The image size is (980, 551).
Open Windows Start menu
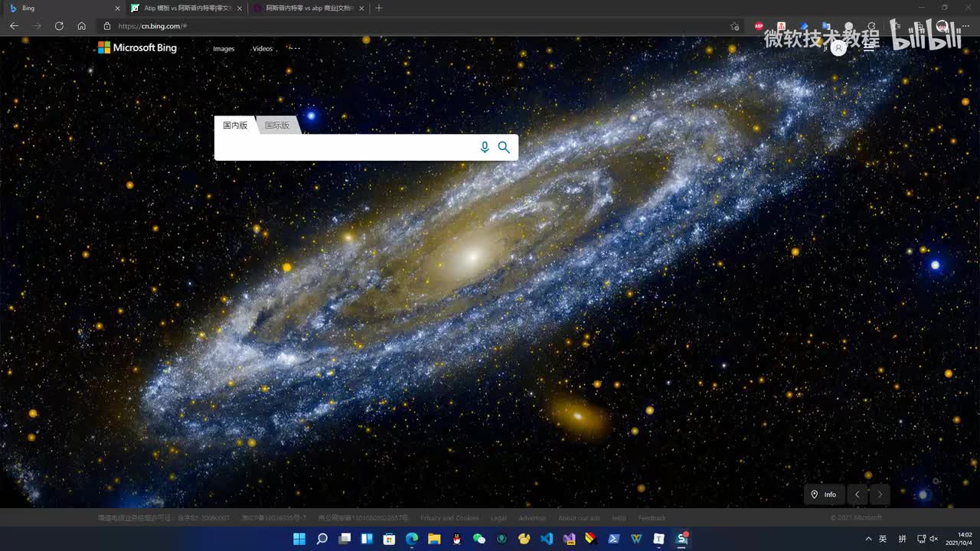point(299,539)
